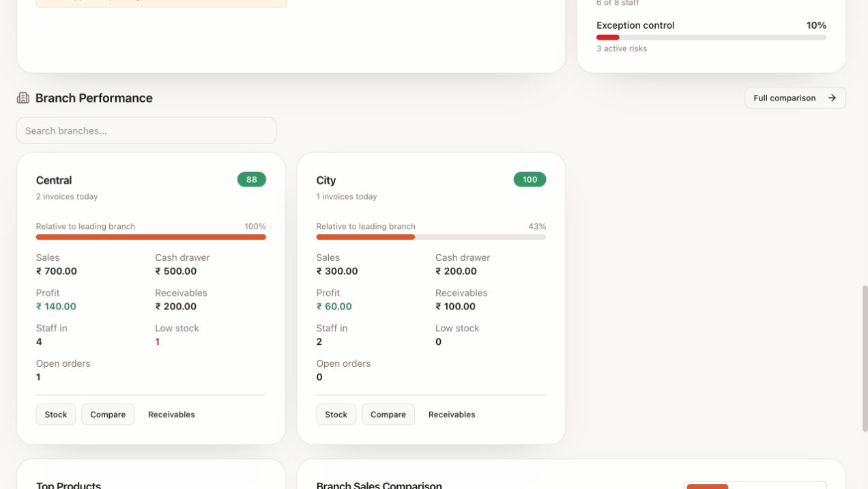Click the Exception control progress bar

tap(711, 38)
